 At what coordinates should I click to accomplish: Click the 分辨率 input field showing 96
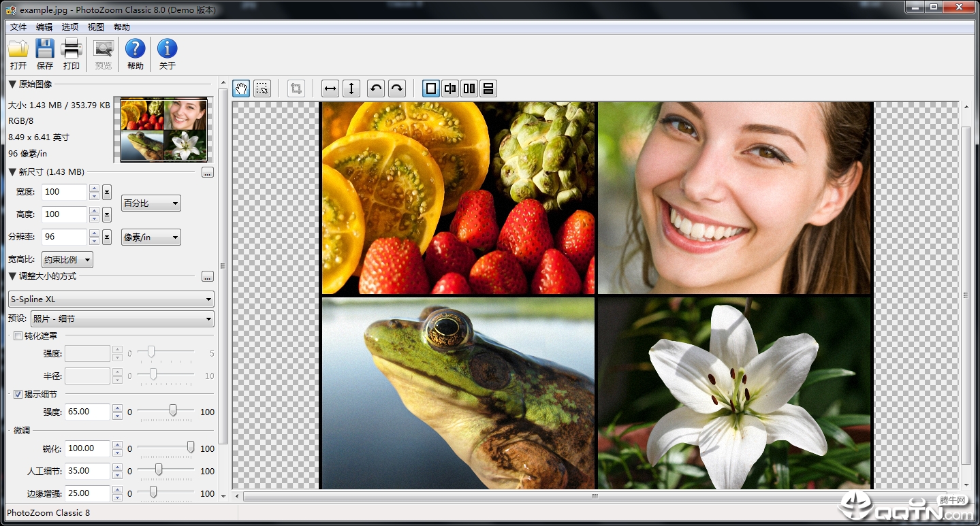(65, 237)
